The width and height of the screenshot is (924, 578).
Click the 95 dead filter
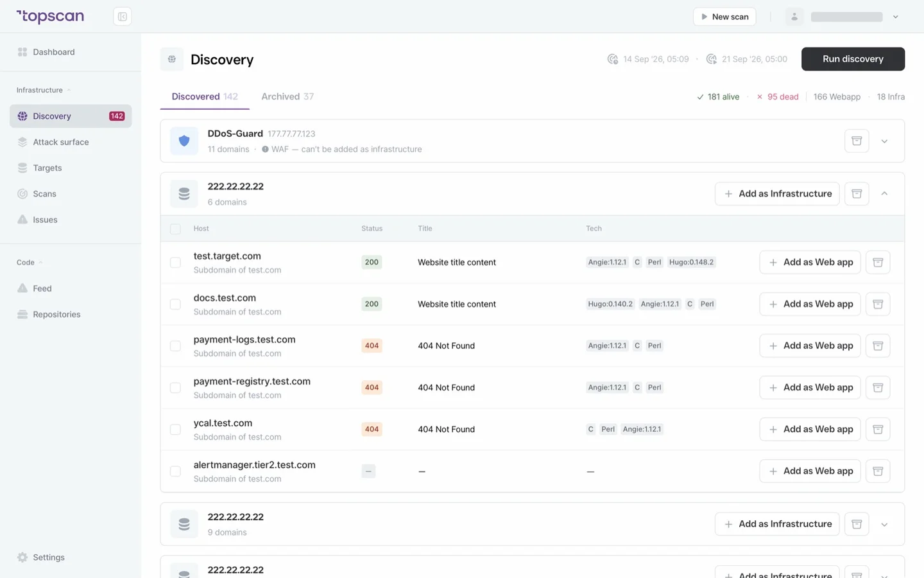pyautogui.click(x=778, y=97)
